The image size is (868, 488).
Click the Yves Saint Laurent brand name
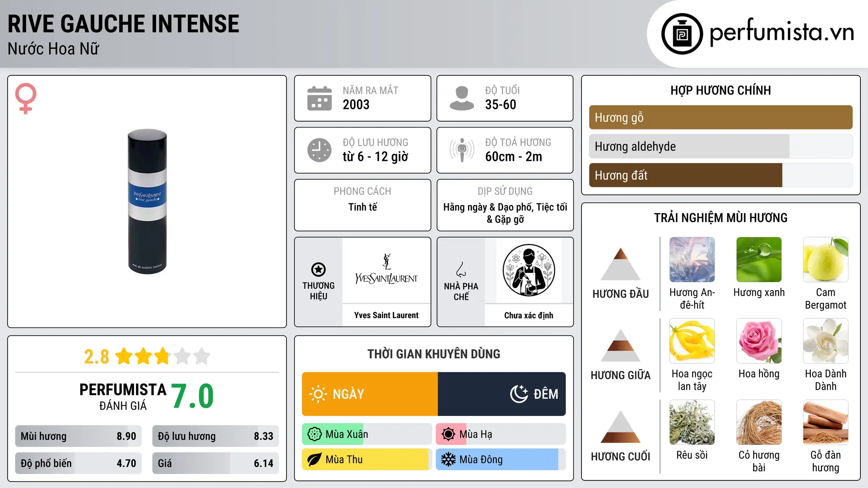point(386,315)
